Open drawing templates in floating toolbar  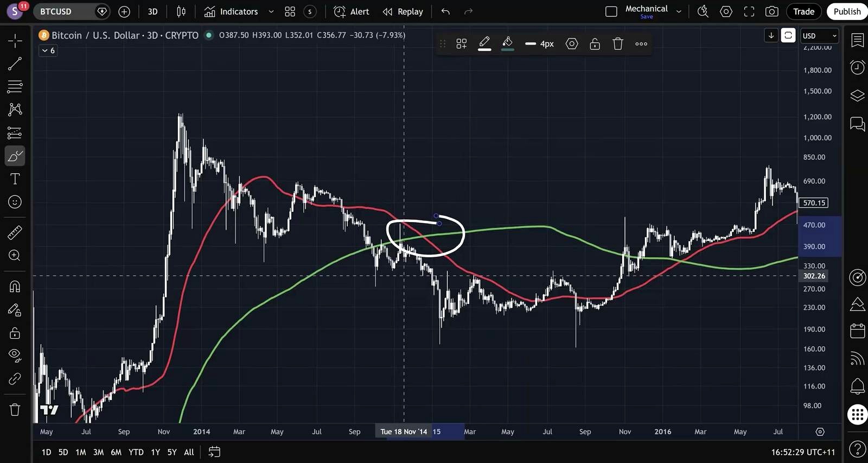point(462,44)
